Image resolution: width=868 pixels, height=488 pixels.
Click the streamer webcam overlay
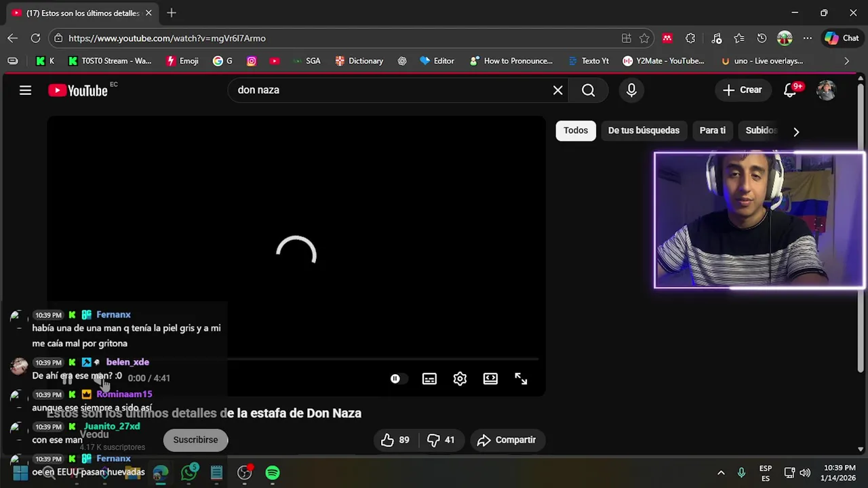pyautogui.click(x=759, y=220)
